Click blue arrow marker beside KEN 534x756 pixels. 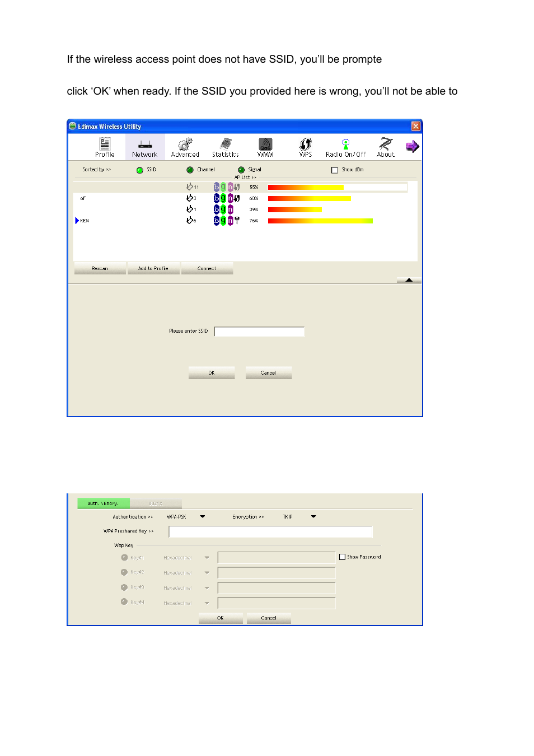[77, 221]
